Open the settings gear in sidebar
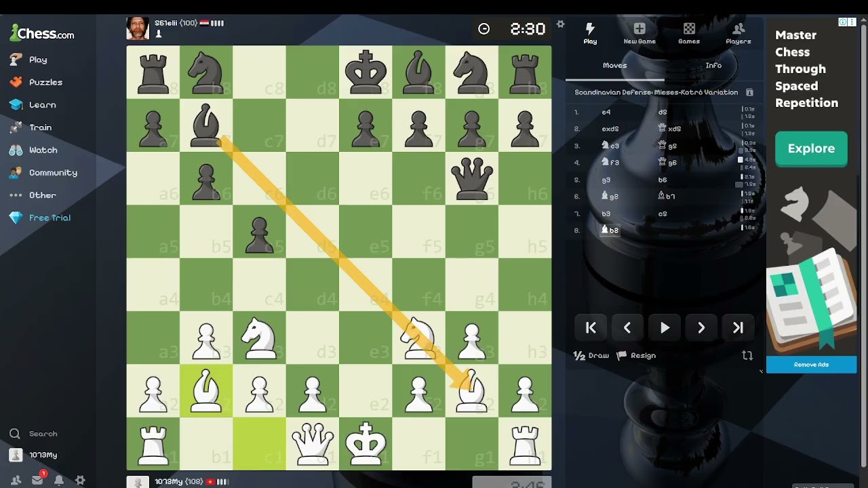The image size is (868, 488). pos(80,480)
